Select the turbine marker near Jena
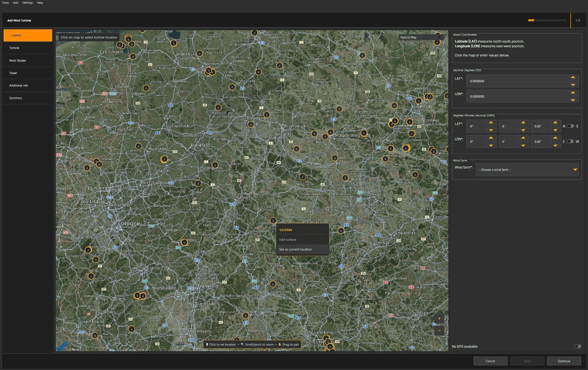This screenshot has width=588, height=370. pyautogui.click(x=341, y=230)
